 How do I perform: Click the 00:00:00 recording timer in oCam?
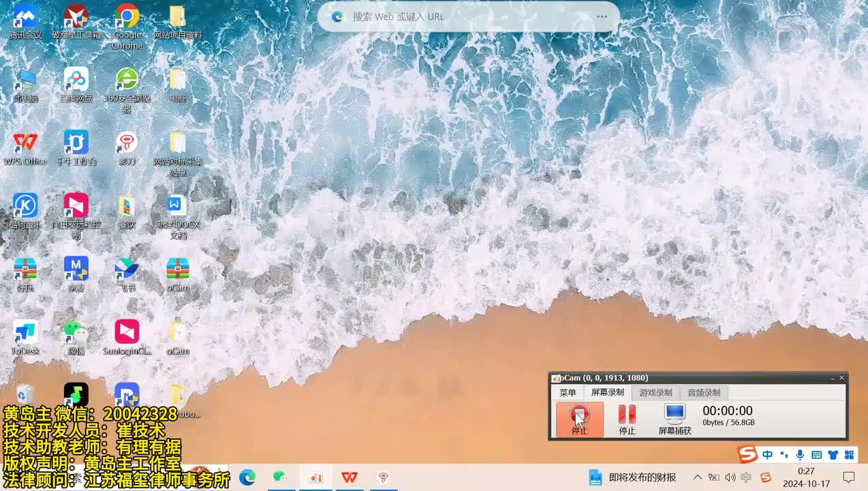tap(728, 411)
